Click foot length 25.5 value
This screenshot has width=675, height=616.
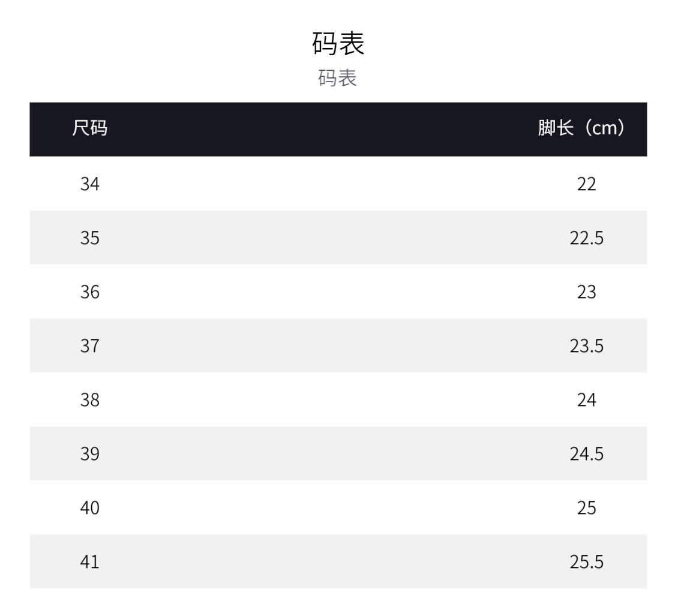click(x=586, y=561)
